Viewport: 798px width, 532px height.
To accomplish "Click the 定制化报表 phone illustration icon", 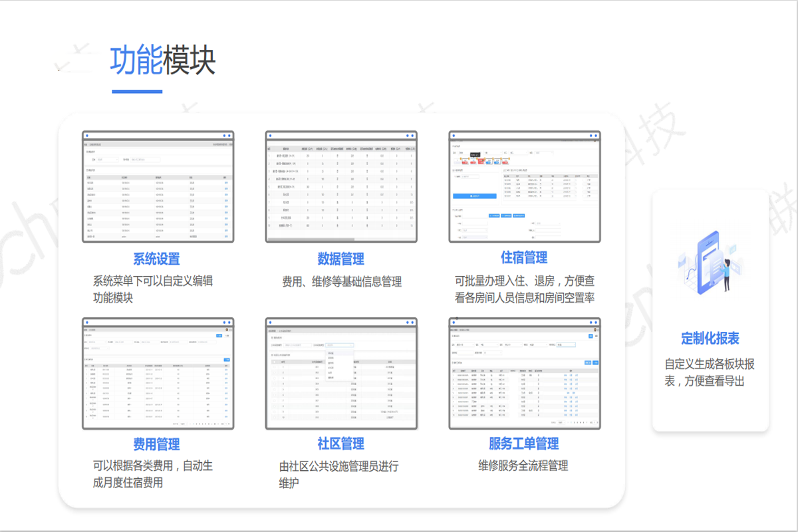I will [x=710, y=261].
